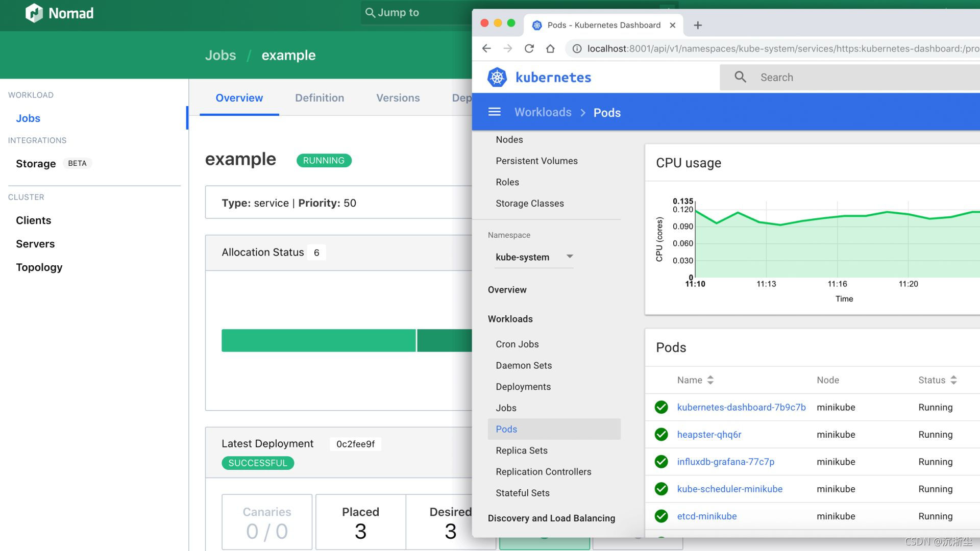The height and width of the screenshot is (551, 980).
Task: Switch to the Versions tab
Action: (398, 98)
